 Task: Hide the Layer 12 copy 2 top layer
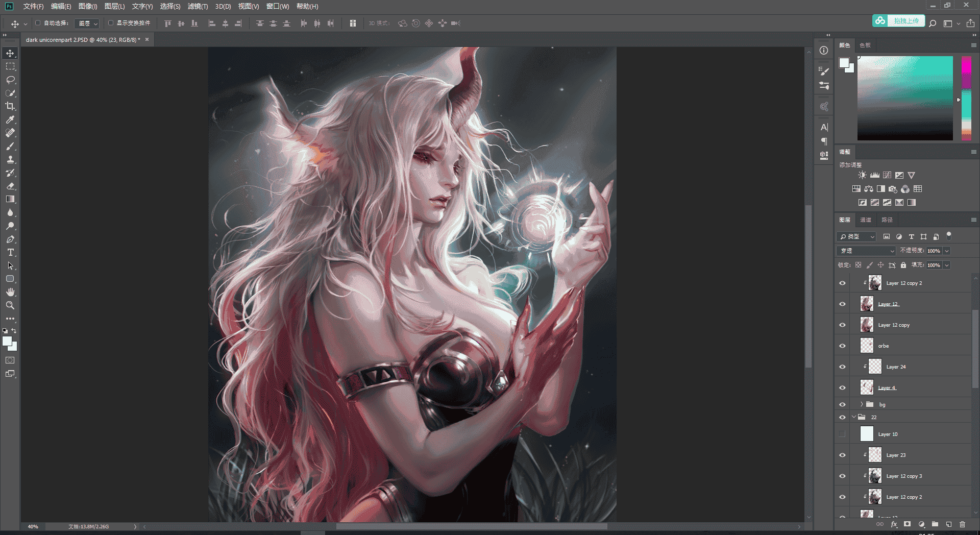(842, 283)
